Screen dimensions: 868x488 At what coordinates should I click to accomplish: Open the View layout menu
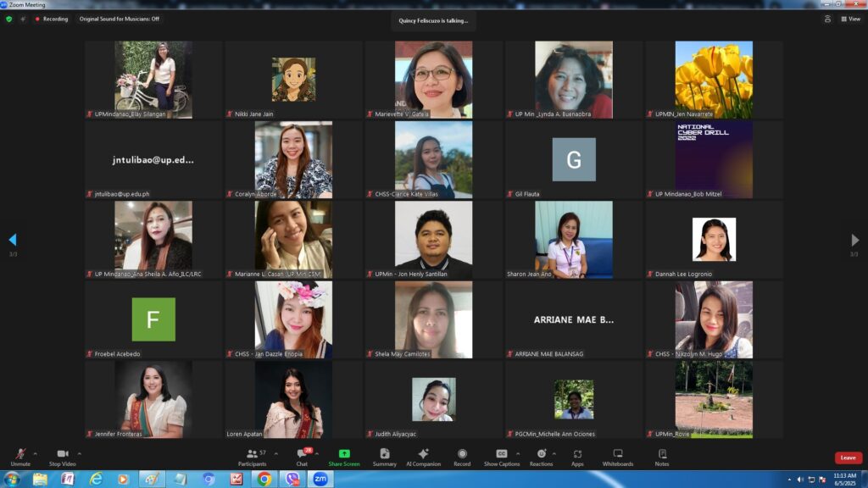click(x=849, y=19)
